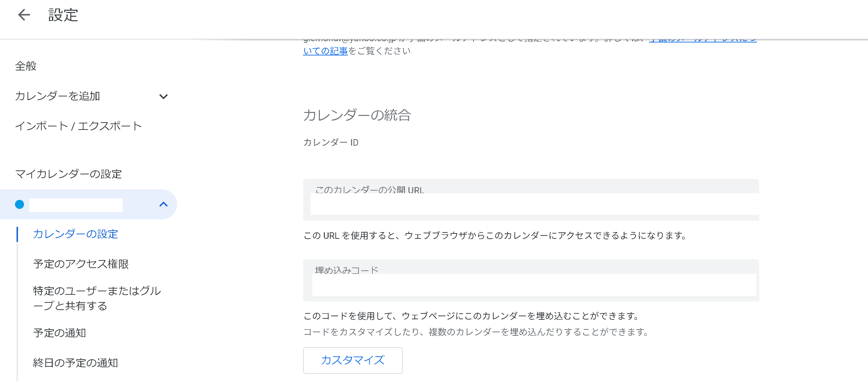868x381 pixels.
Task: Open 特定のユーザーまたはグループと共有する
Action: click(x=97, y=299)
